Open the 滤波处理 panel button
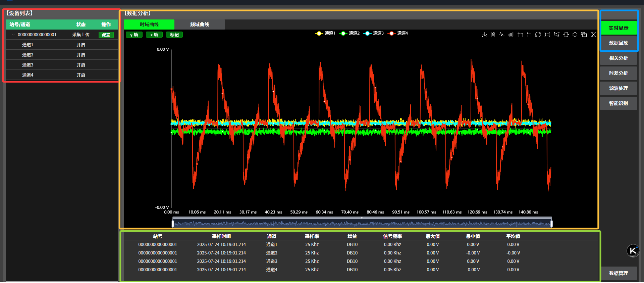Screen dimensions: 644x283 tap(618, 88)
